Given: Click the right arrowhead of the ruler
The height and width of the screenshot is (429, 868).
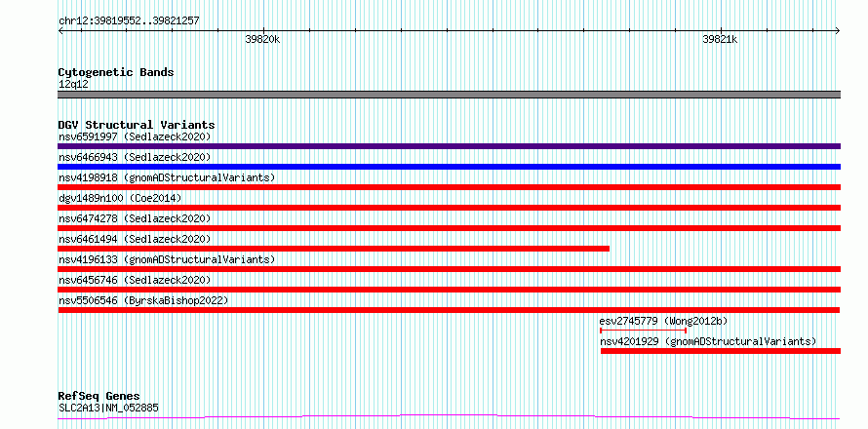Looking at the screenshot, I should tap(838, 31).
